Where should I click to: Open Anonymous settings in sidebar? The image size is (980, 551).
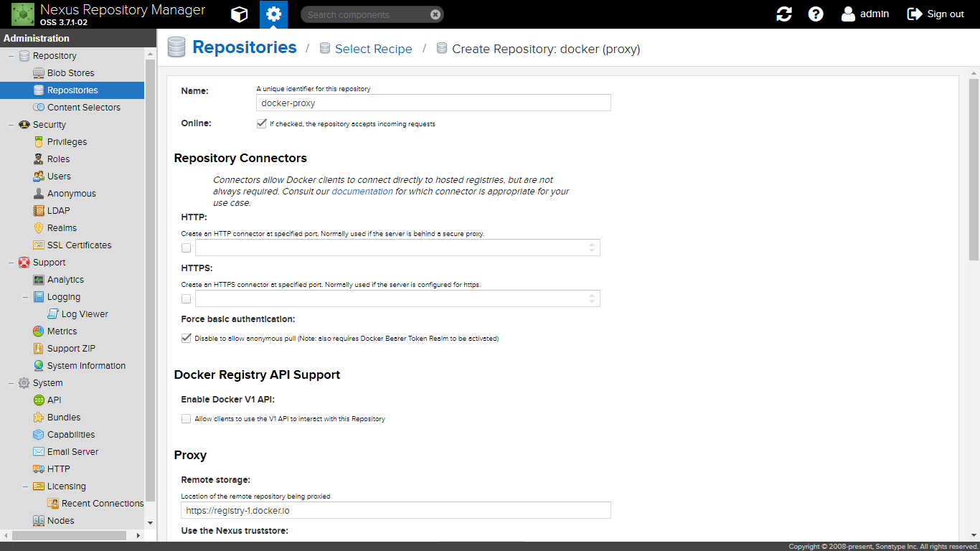click(x=72, y=194)
